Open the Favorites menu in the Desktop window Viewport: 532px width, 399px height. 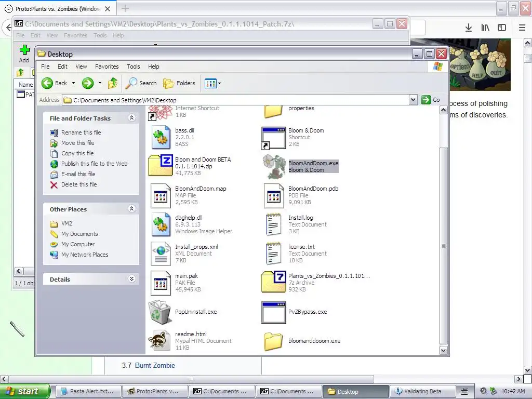click(x=107, y=66)
